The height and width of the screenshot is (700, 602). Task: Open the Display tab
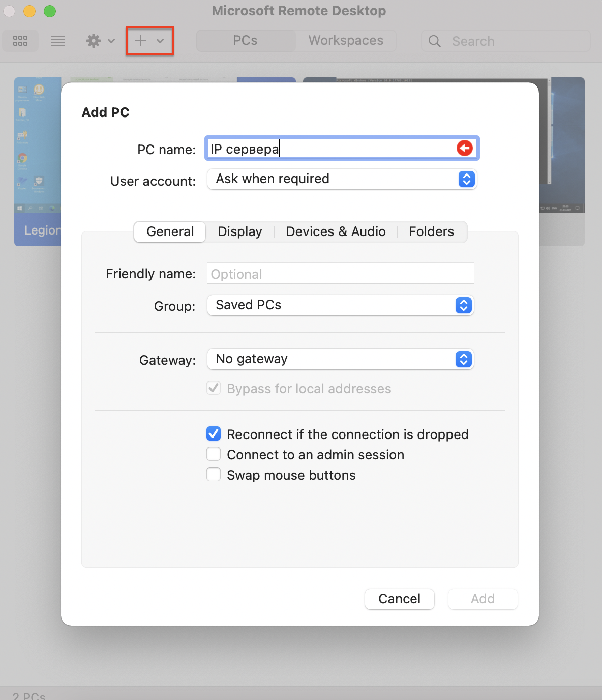point(240,231)
